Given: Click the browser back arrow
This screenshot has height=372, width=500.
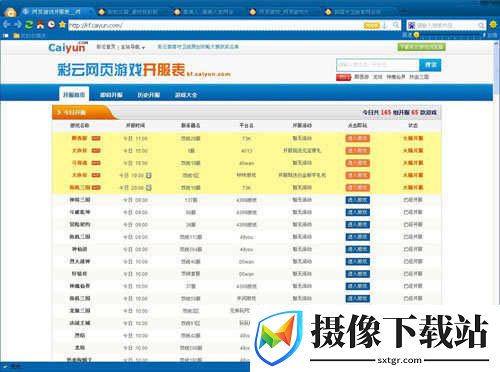Looking at the screenshot, I should pyautogui.click(x=6, y=24).
